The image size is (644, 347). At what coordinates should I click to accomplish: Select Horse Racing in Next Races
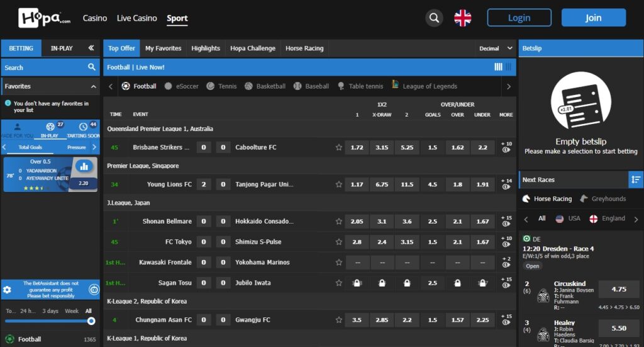547,198
